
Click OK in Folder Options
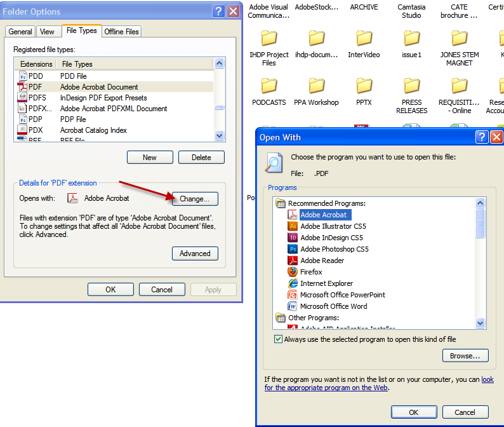tap(110, 290)
